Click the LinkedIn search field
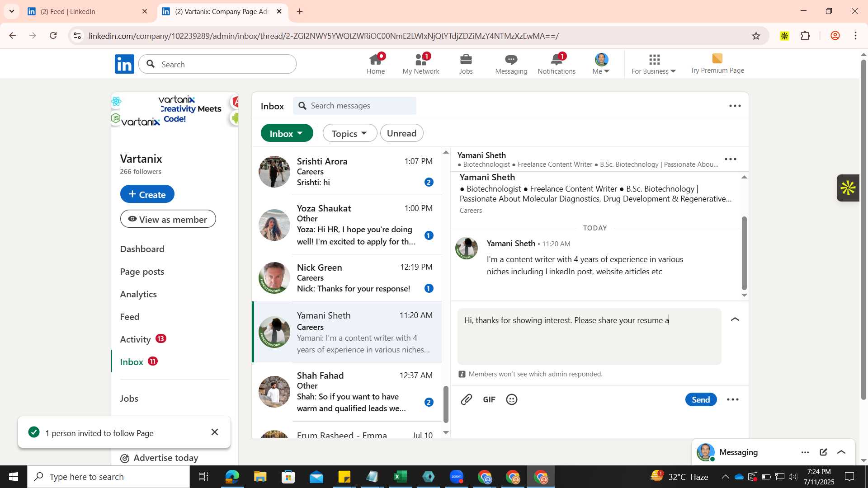 tap(218, 64)
